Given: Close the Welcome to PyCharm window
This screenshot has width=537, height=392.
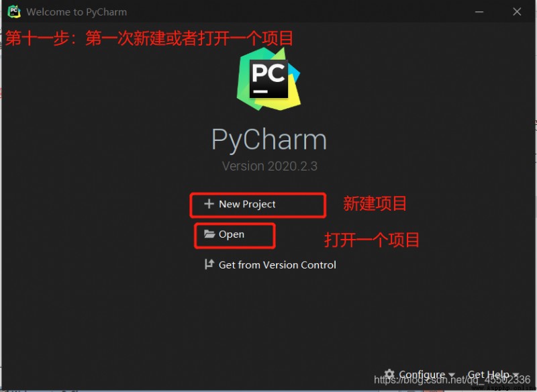Looking at the screenshot, I should coord(517,11).
